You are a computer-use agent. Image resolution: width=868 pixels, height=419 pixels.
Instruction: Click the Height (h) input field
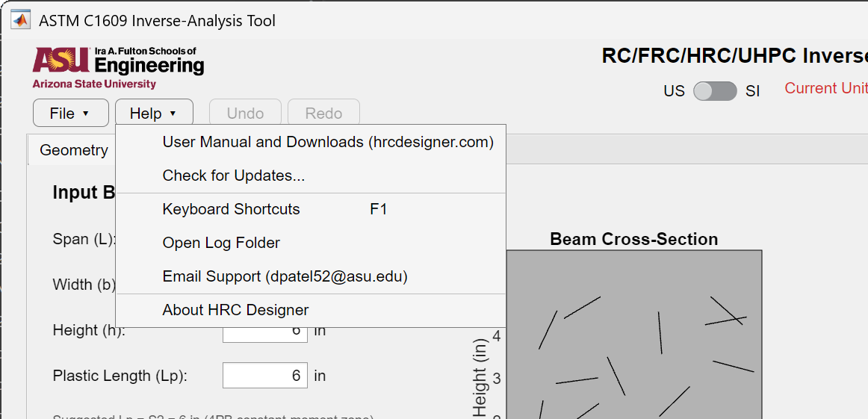pos(265,335)
